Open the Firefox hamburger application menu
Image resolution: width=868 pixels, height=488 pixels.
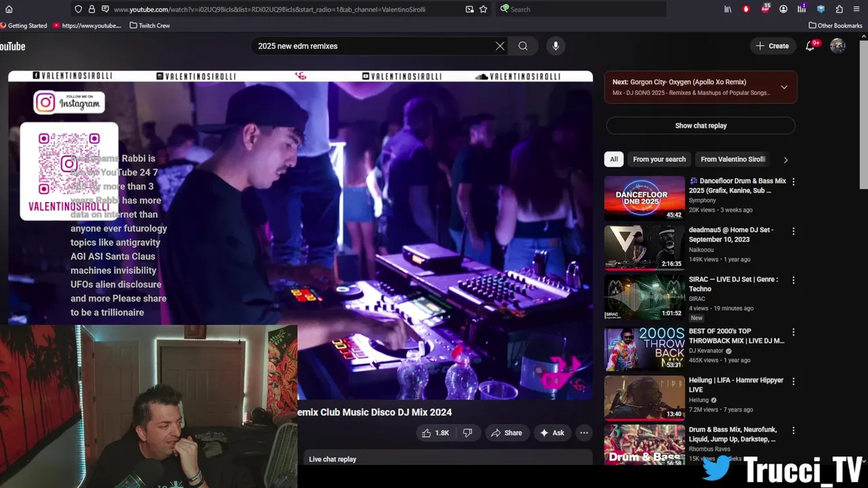click(857, 9)
